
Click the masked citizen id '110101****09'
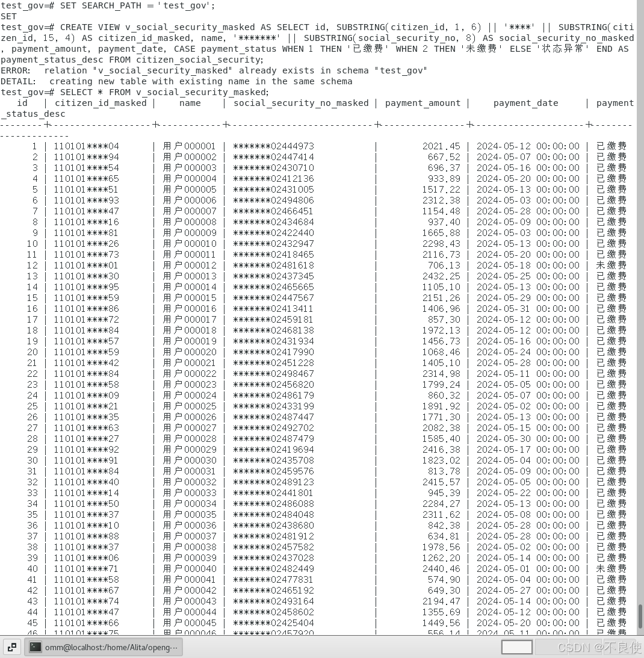click(x=87, y=396)
